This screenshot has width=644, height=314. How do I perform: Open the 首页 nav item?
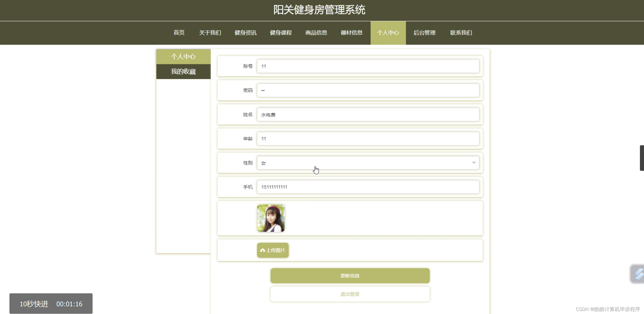[179, 33]
